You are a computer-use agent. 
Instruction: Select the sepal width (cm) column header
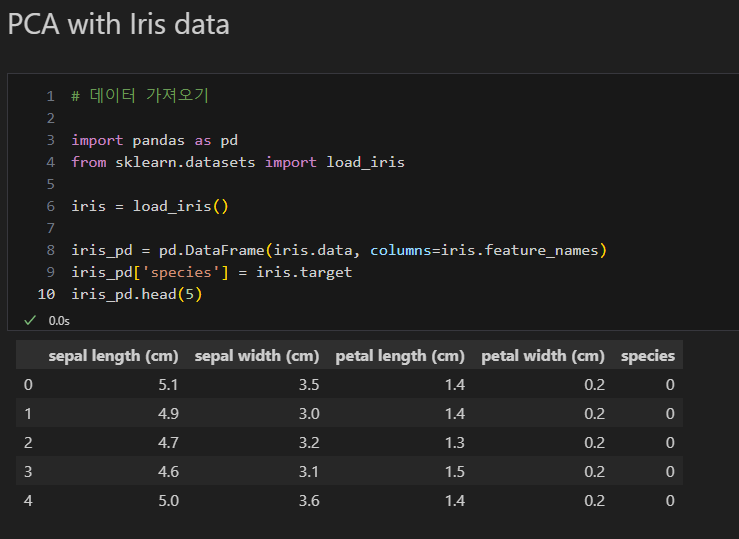tap(257, 356)
